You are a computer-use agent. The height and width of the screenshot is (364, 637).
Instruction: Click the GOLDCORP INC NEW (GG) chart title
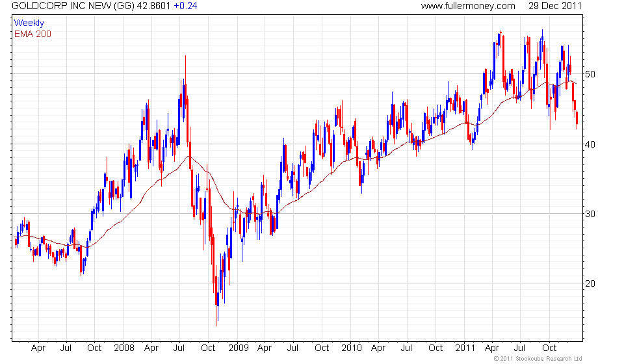(x=73, y=6)
